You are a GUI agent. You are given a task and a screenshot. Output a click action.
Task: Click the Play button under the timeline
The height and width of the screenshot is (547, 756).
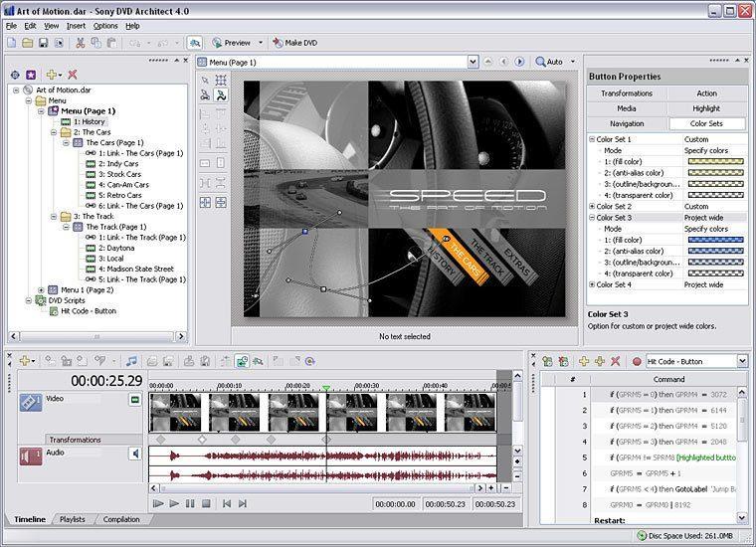pos(174,504)
